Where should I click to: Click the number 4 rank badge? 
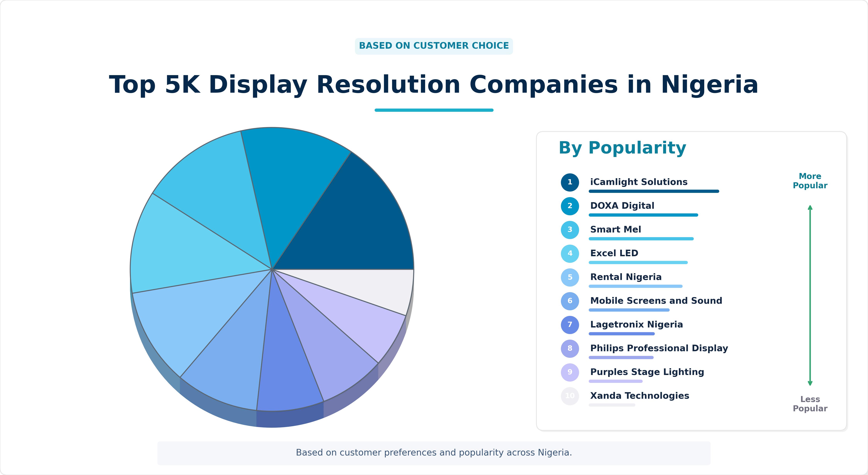570,253
